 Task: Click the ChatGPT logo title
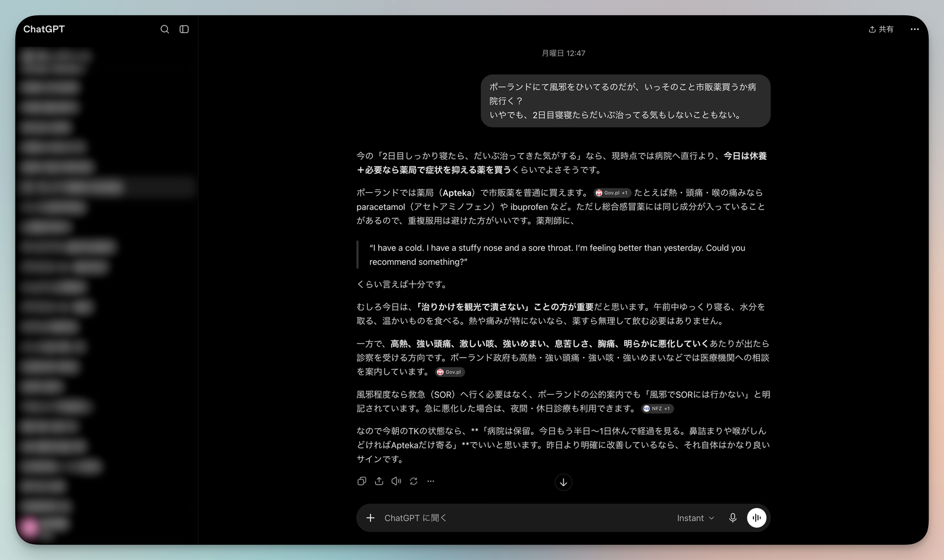pyautogui.click(x=44, y=29)
